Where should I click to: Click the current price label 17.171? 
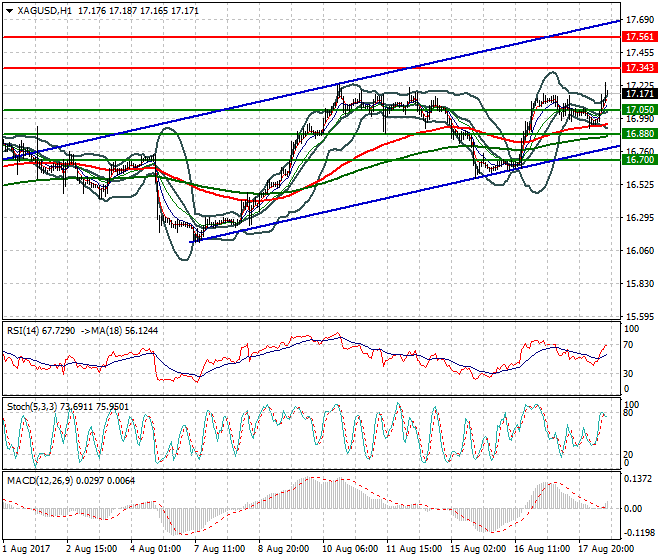(x=639, y=93)
